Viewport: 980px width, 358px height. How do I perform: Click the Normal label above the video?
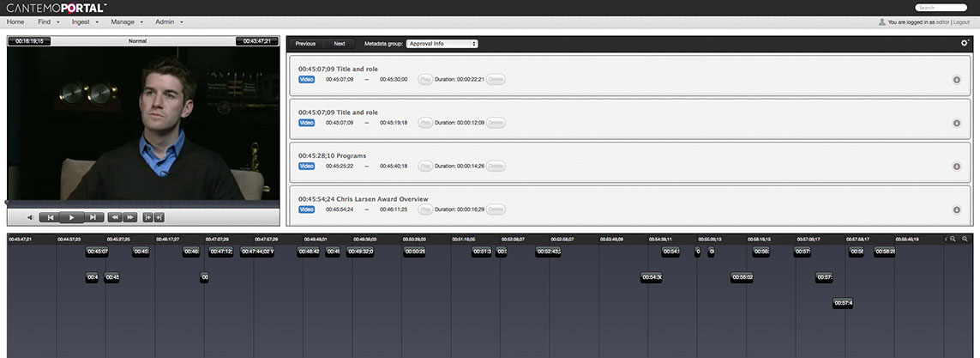click(x=137, y=41)
